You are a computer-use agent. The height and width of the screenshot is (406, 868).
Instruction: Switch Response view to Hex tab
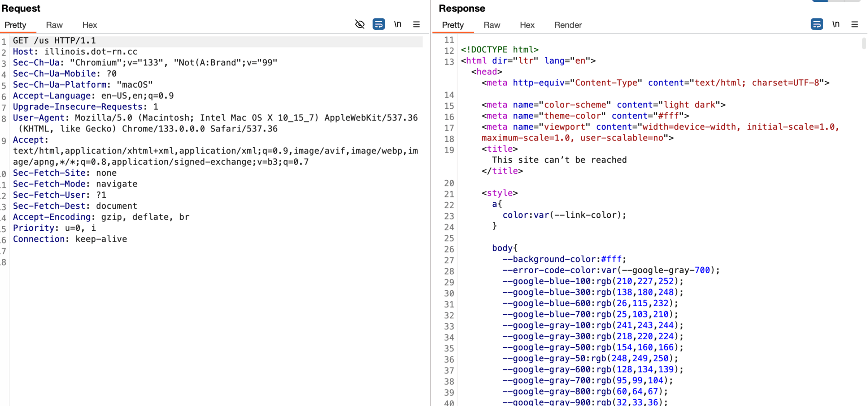527,25
